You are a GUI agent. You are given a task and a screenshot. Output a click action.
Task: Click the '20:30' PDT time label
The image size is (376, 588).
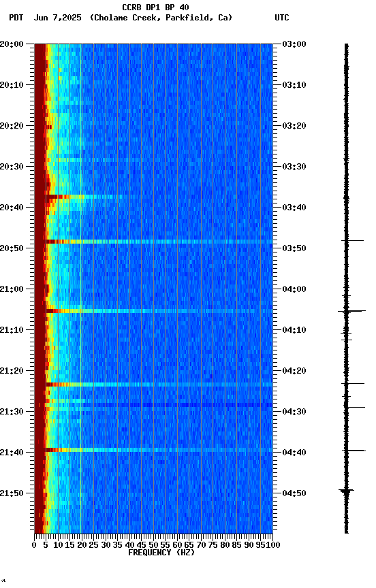(x=12, y=167)
